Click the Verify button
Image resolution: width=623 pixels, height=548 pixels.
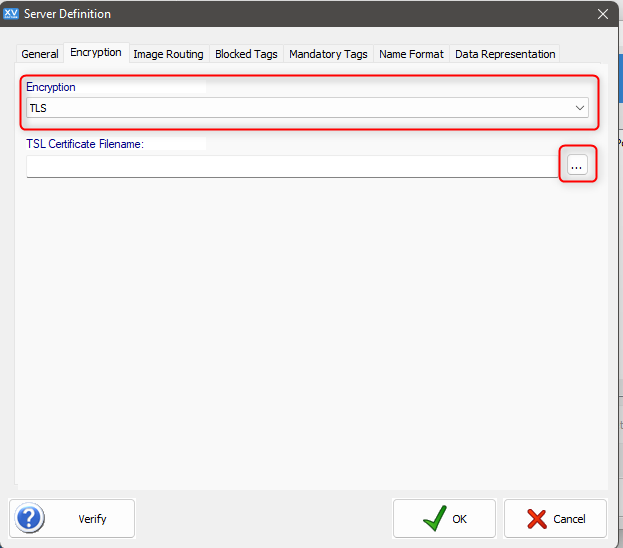point(72,519)
